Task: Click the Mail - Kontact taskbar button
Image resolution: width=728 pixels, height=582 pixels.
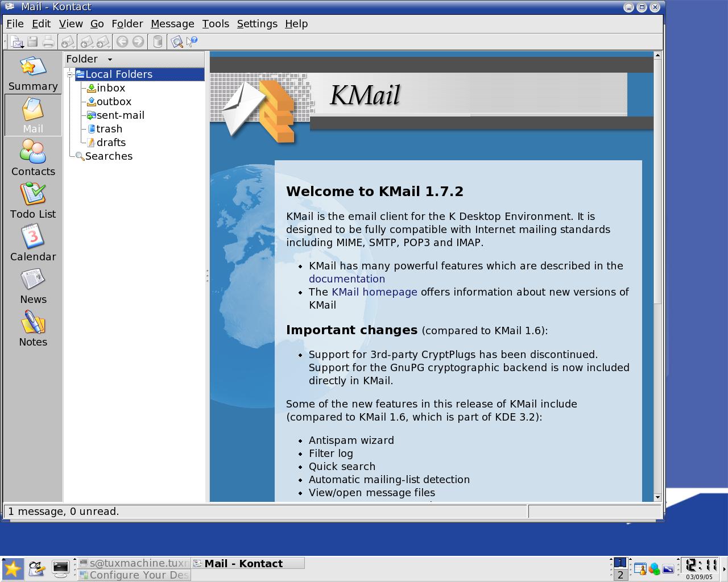Action: (248, 563)
